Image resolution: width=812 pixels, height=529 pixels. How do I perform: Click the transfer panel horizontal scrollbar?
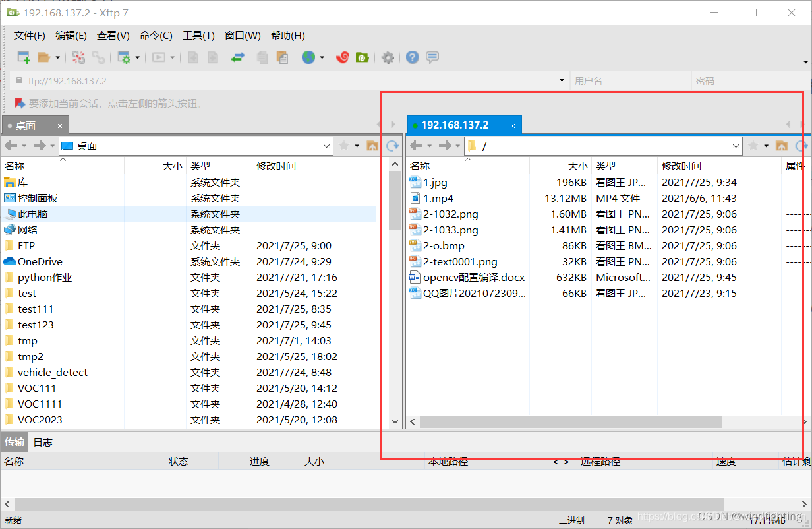tap(369, 505)
